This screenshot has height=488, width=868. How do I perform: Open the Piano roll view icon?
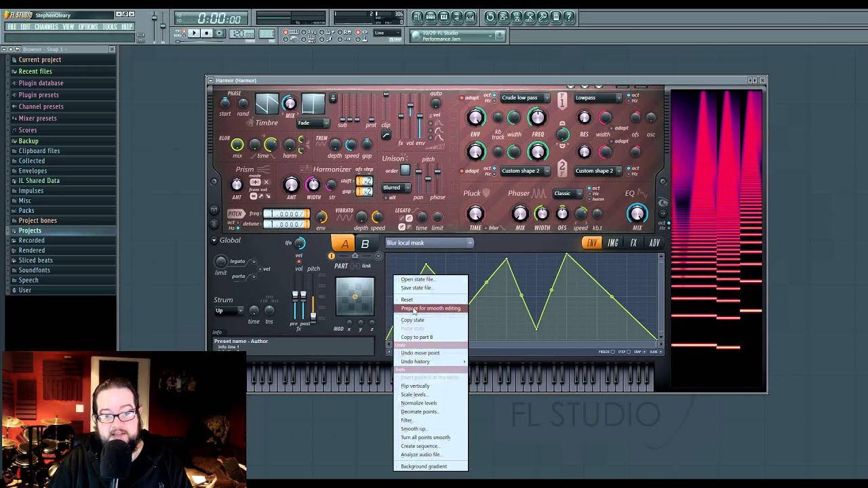pos(444,17)
